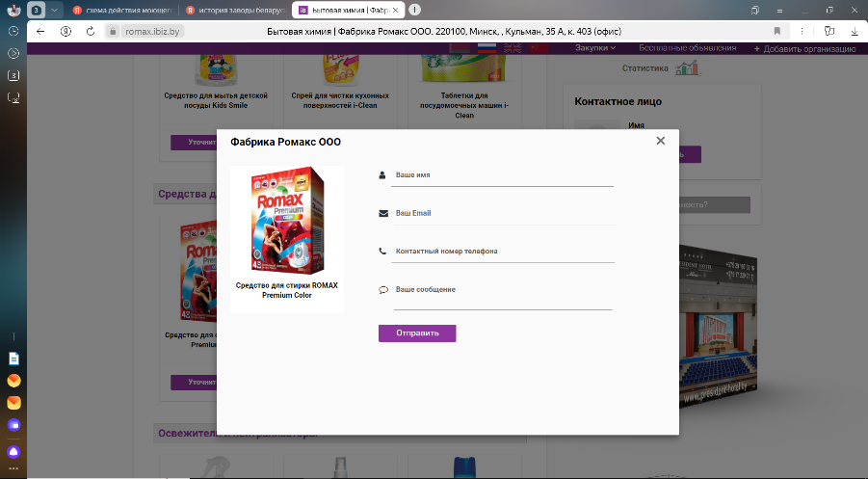Open 'Таблетки для посудомоечных машин i-Clean'
This screenshot has height=479, width=868.
point(464,105)
